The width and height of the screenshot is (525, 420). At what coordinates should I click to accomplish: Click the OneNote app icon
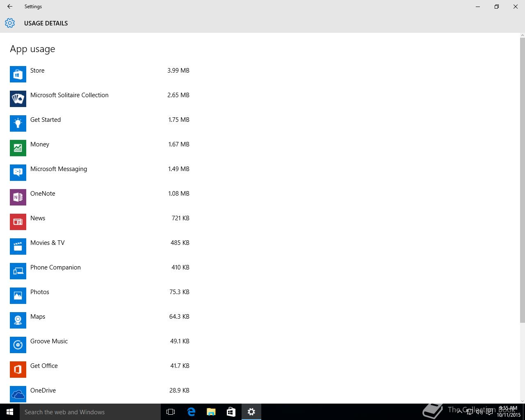(x=18, y=197)
